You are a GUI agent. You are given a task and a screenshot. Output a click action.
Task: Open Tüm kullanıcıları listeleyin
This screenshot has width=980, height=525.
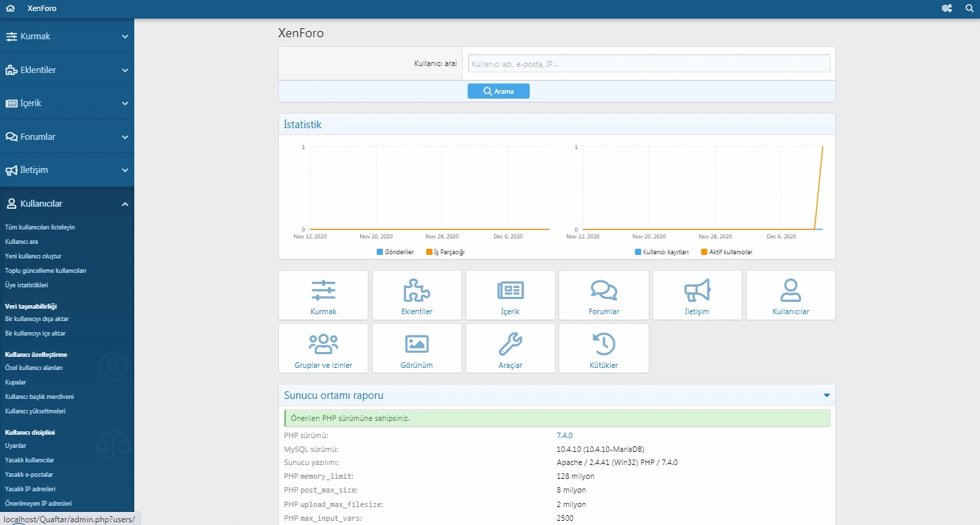click(x=40, y=227)
